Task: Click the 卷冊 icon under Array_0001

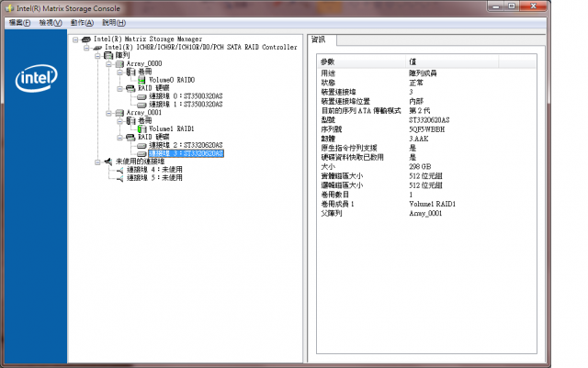Action: coord(130,120)
